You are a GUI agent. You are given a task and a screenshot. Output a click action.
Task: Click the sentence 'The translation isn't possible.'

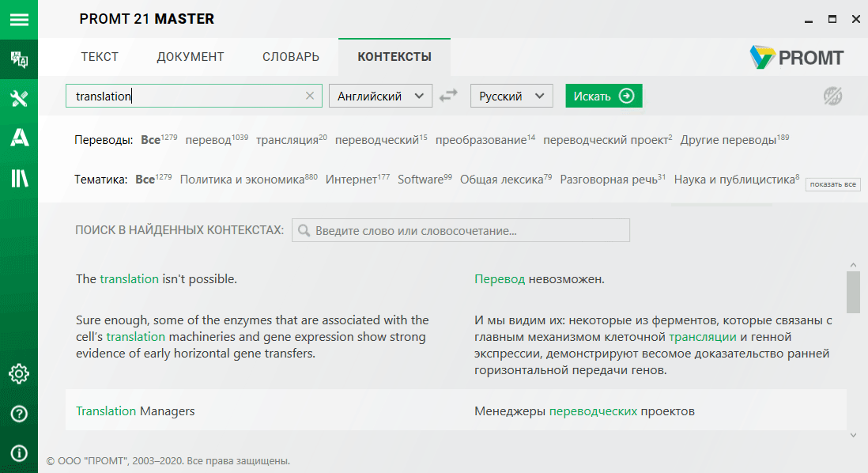pyautogui.click(x=156, y=278)
